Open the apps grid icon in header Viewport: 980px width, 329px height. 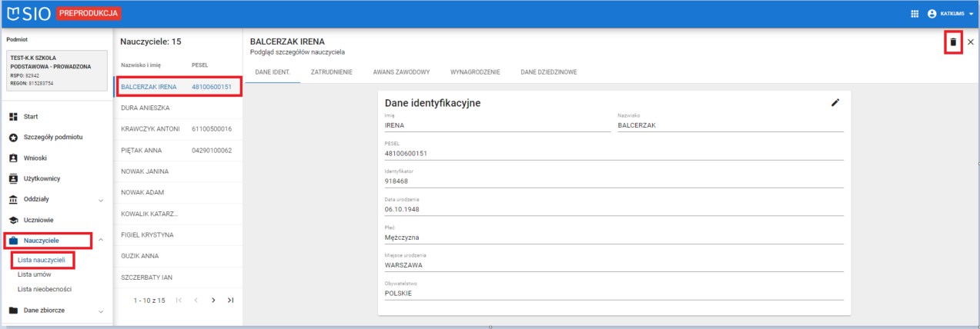(x=915, y=13)
